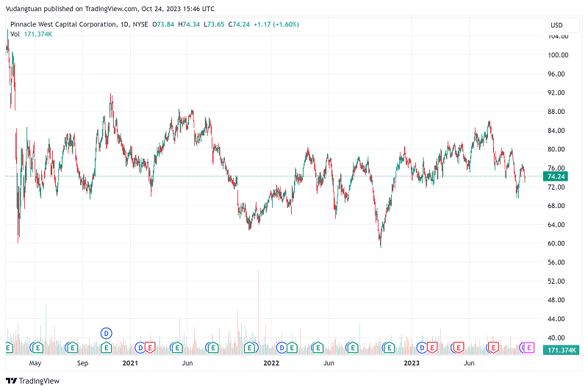This screenshot has width=588, height=391.
Task: Click the Sep label on time axis
Action: [x=83, y=363]
